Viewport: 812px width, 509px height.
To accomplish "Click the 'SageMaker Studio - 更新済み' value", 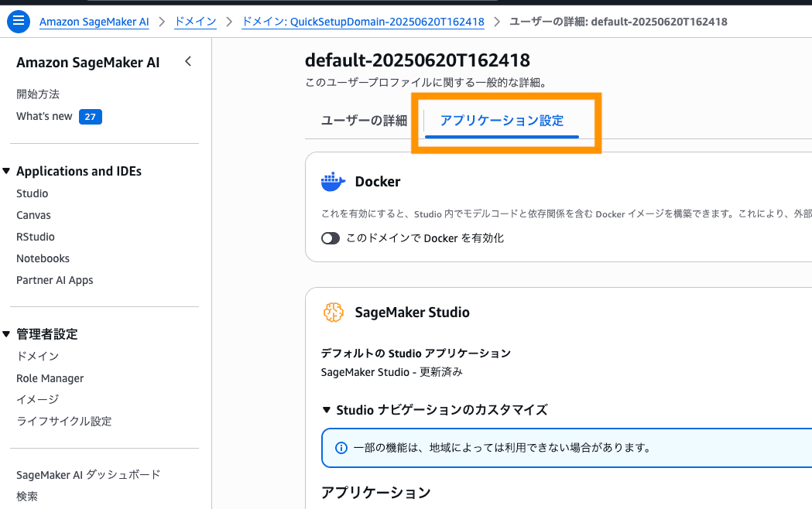I will 392,372.
